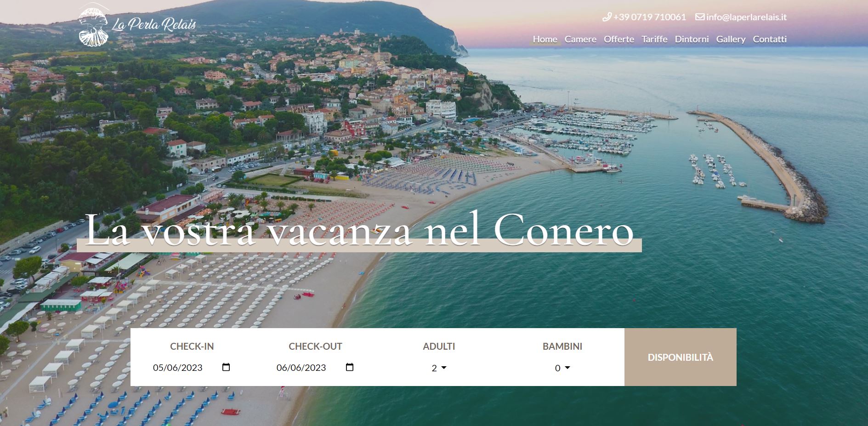Viewport: 868px width, 426px height.
Task: Open the check-out calendar picker icon
Action: (x=350, y=367)
